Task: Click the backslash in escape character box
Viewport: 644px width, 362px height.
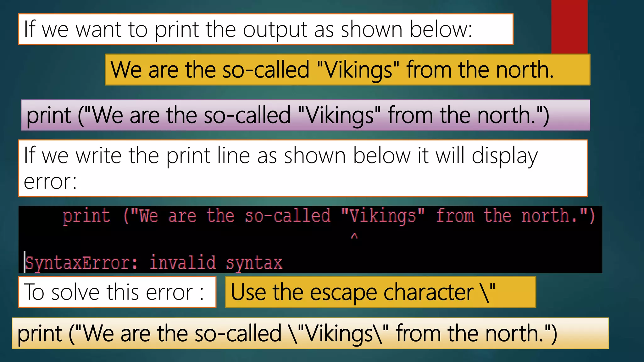Action: coord(485,292)
